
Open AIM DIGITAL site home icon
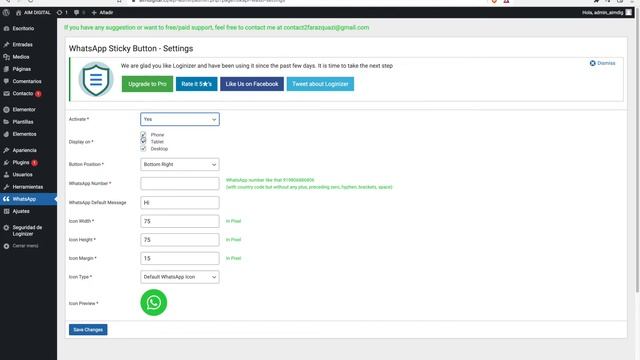click(18, 13)
